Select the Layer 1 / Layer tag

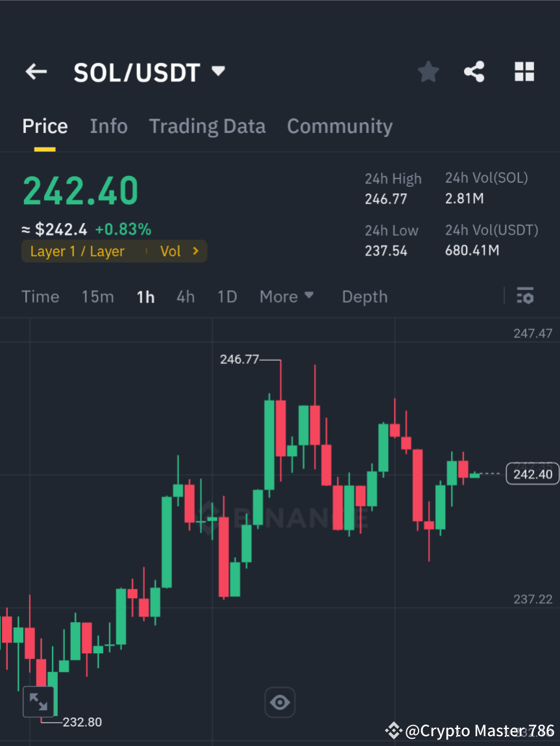click(x=78, y=251)
